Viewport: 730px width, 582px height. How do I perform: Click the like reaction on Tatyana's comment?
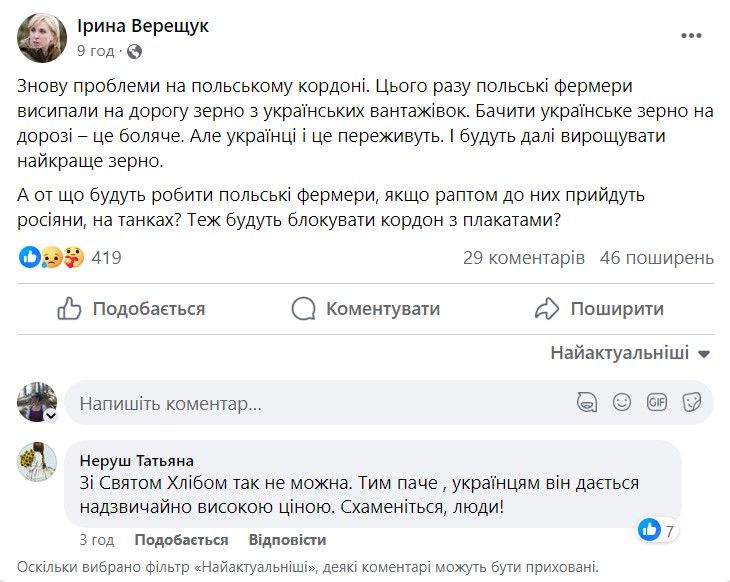[650, 529]
